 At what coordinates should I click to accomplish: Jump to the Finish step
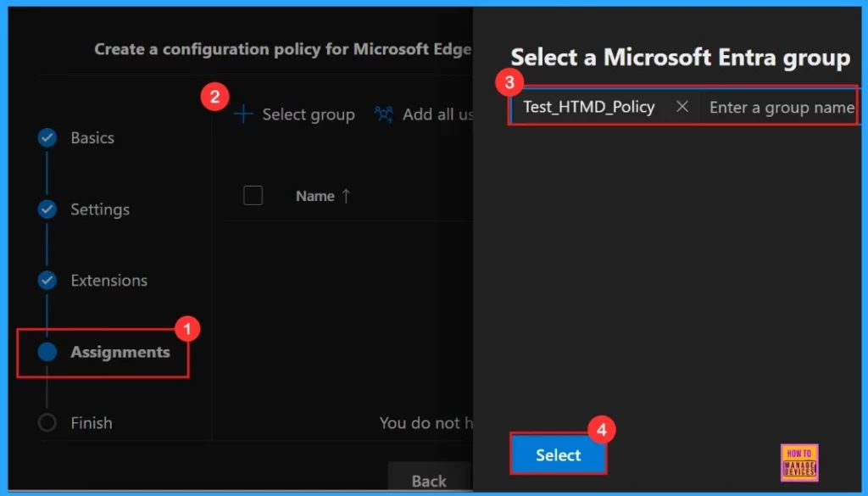[92, 423]
